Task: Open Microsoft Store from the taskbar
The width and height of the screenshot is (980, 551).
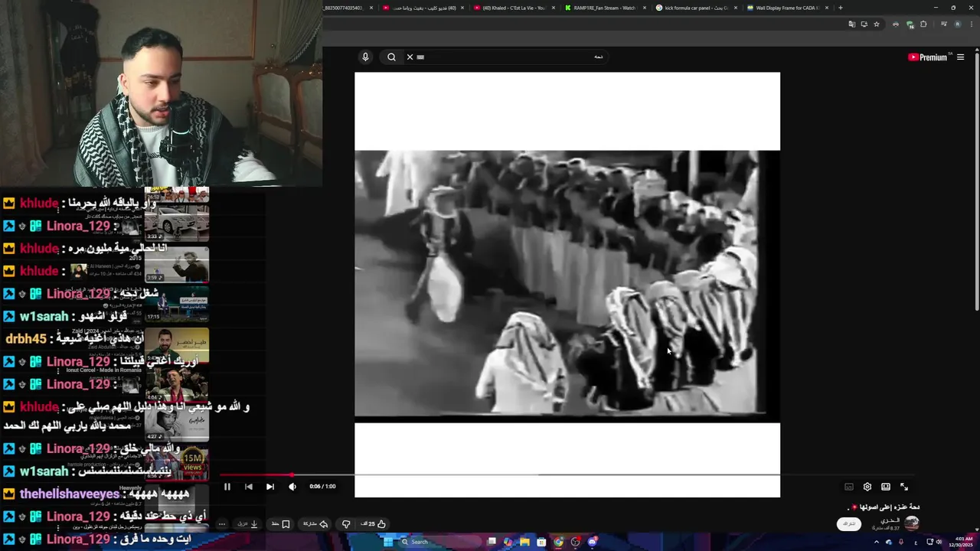Action: point(541,542)
